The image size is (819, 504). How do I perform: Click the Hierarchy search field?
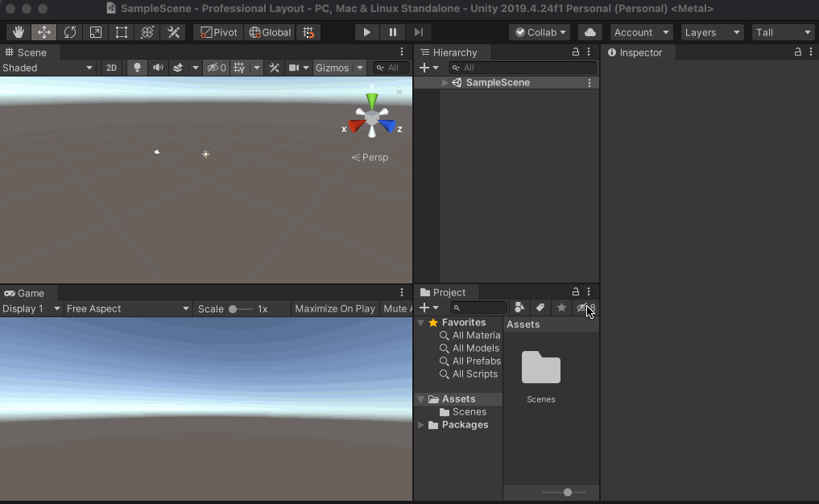[523, 68]
